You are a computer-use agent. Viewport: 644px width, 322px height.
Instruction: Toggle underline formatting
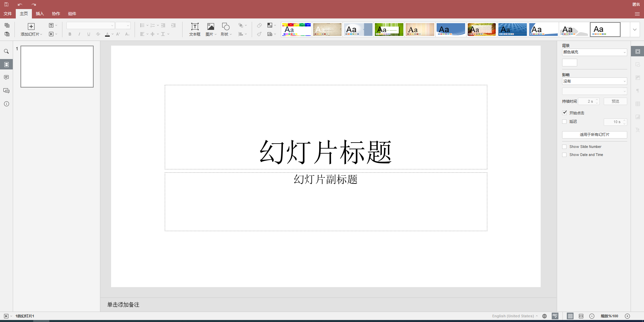pyautogui.click(x=89, y=34)
